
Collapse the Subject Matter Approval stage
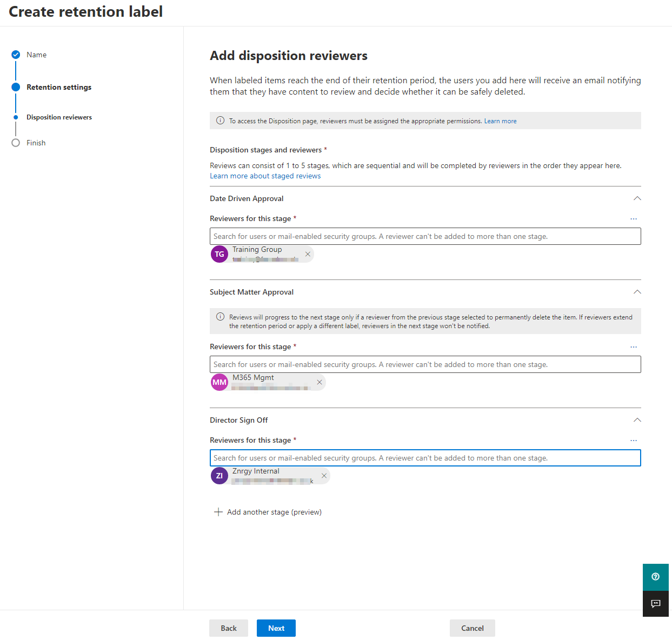pos(637,292)
